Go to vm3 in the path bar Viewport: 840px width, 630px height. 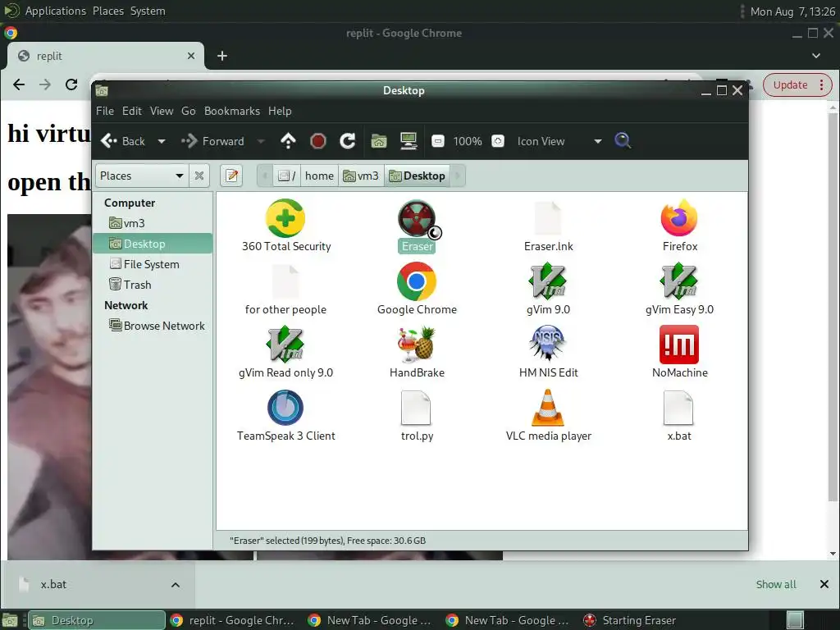click(x=361, y=176)
